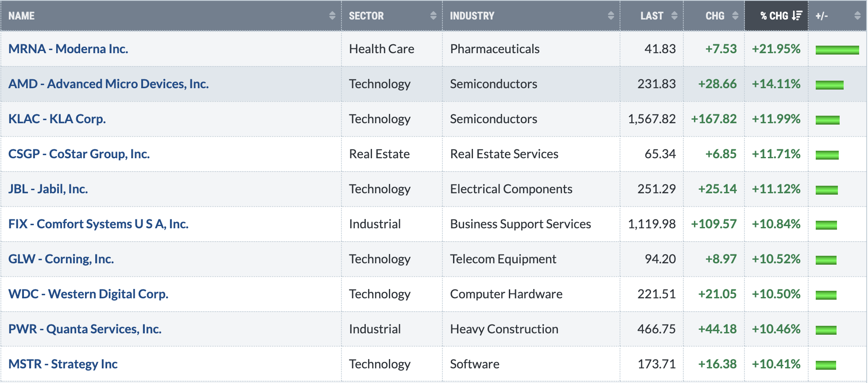Open the KLAC - KLA Corp. link
Image resolution: width=868 pixels, height=383 pixels.
[x=57, y=119]
